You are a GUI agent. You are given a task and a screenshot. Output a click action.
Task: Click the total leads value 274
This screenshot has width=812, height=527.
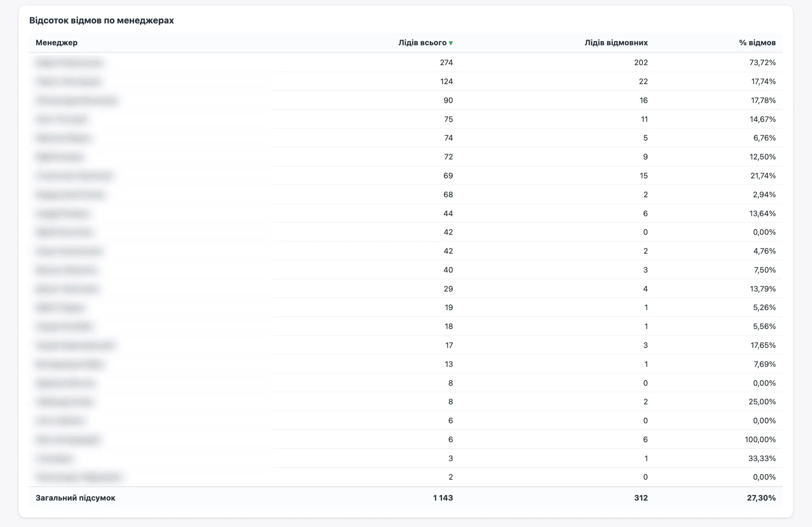coord(446,62)
